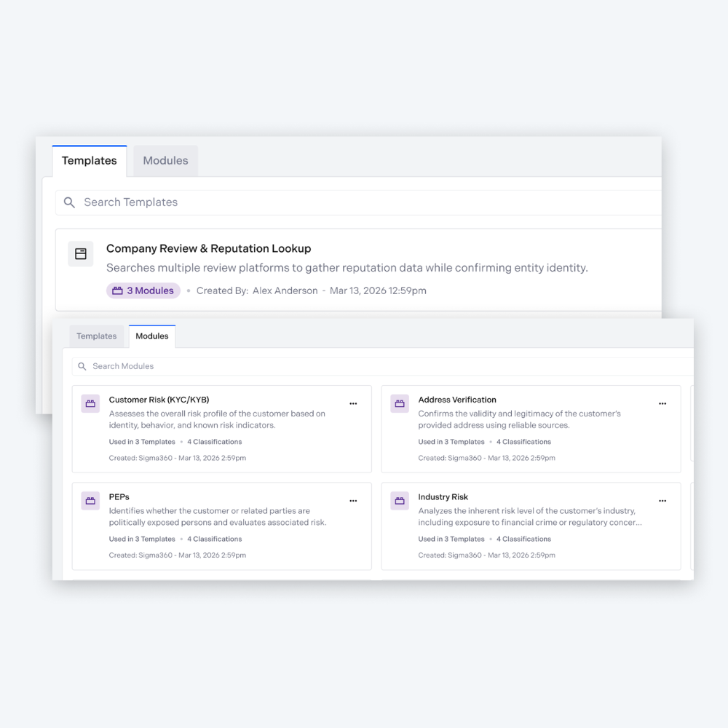Open more options for Industry Risk module
This screenshot has width=728, height=728.
tap(662, 501)
